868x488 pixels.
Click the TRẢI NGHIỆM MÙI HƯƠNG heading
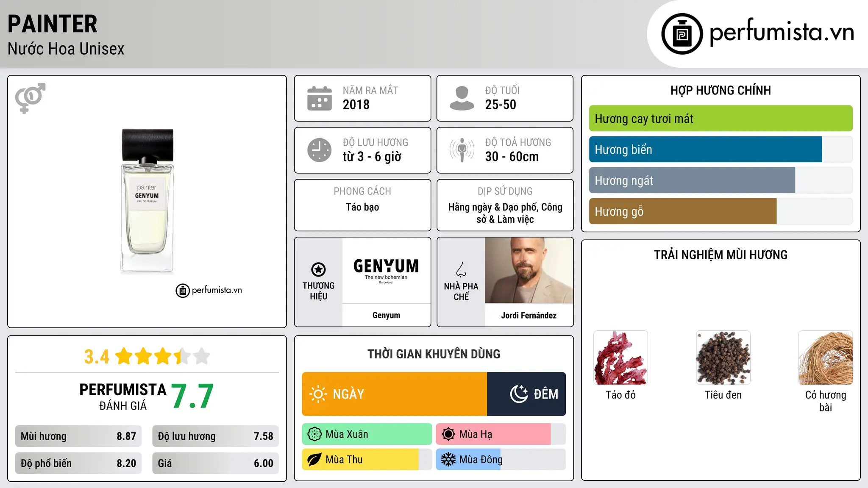click(x=721, y=255)
